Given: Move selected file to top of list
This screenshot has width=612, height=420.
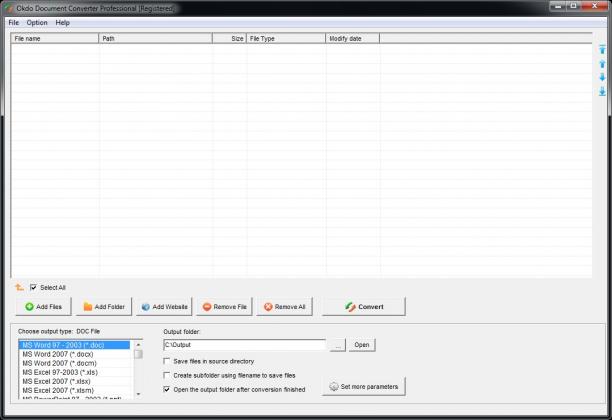Looking at the screenshot, I should [x=602, y=50].
